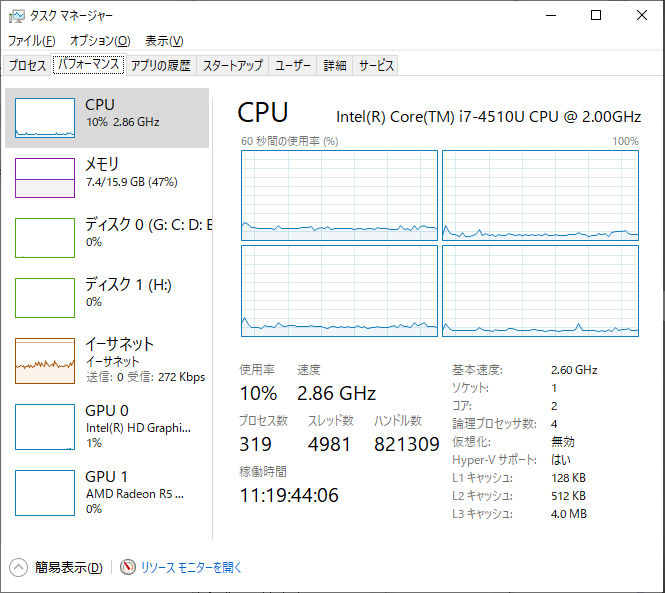Click the Task Manager title bar icon
Image resolution: width=665 pixels, height=593 pixels.
(17, 16)
